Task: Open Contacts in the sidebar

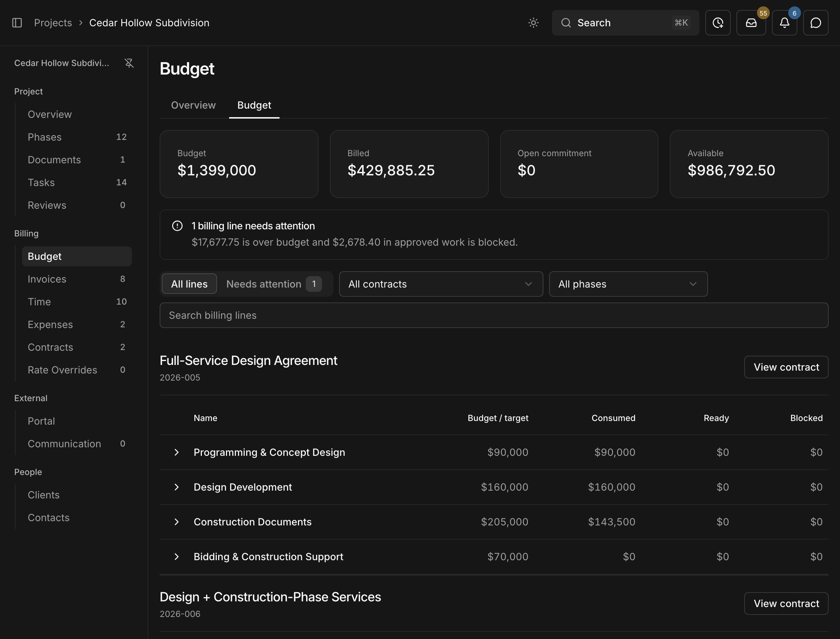Action: [x=77, y=518]
